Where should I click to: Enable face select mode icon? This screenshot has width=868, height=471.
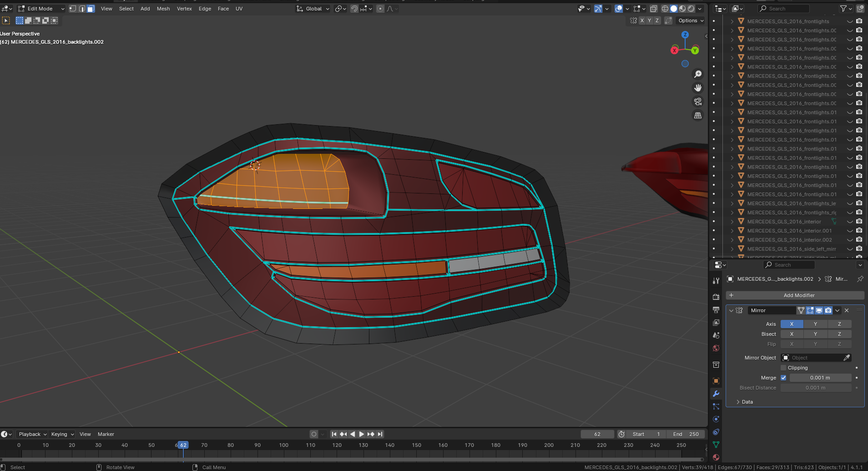click(x=91, y=9)
